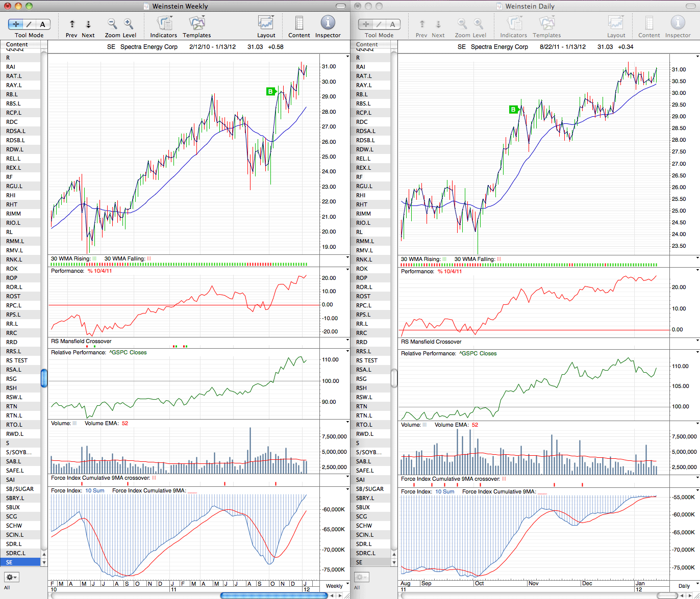This screenshot has width=700, height=599.
Task: Open Performance panel menu arrow, Weekly
Action: point(348,270)
